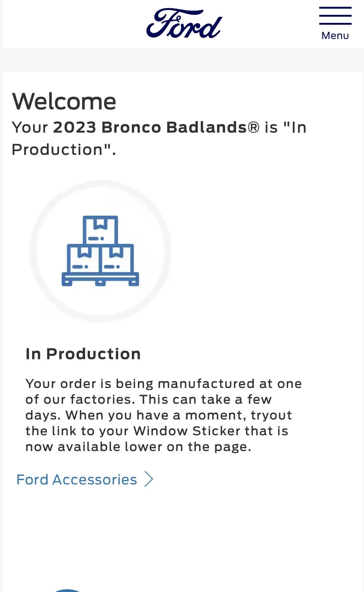The height and width of the screenshot is (592, 364).
Task: Click the order being manufactured paragraph
Action: tap(164, 415)
